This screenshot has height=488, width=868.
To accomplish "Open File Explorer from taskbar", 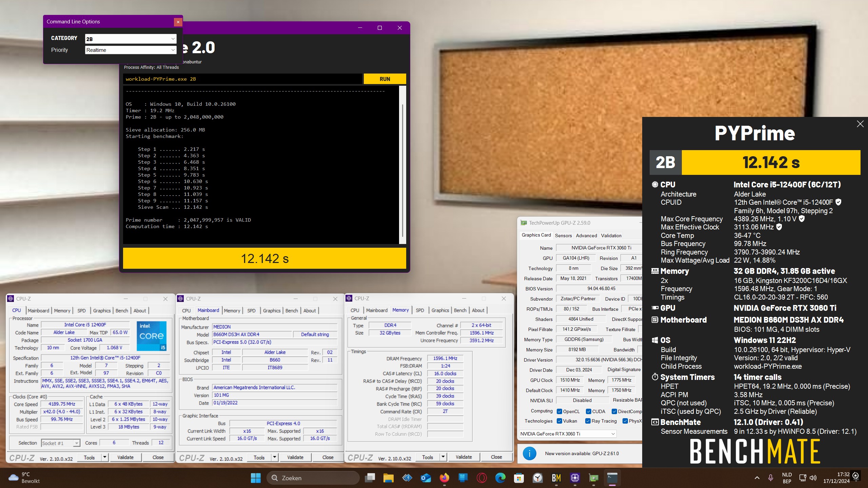I will pyautogui.click(x=388, y=478).
